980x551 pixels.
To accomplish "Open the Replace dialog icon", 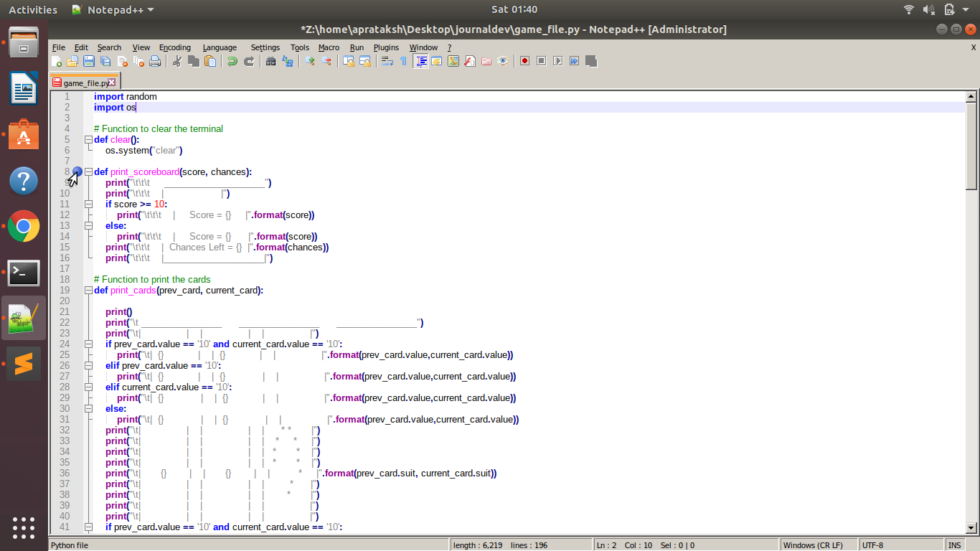I will pos(288,61).
